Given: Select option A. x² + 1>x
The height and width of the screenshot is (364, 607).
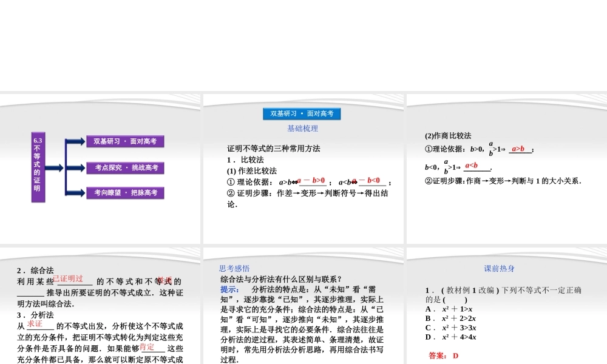Looking at the screenshot, I should click(x=449, y=309).
